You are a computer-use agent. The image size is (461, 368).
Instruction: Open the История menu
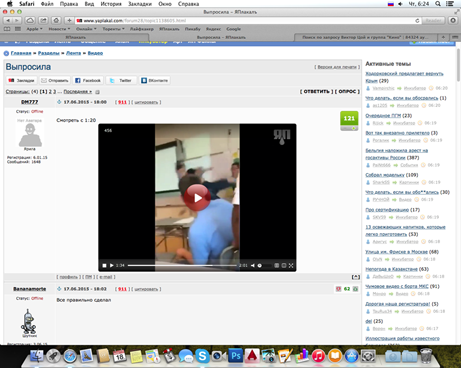click(111, 4)
